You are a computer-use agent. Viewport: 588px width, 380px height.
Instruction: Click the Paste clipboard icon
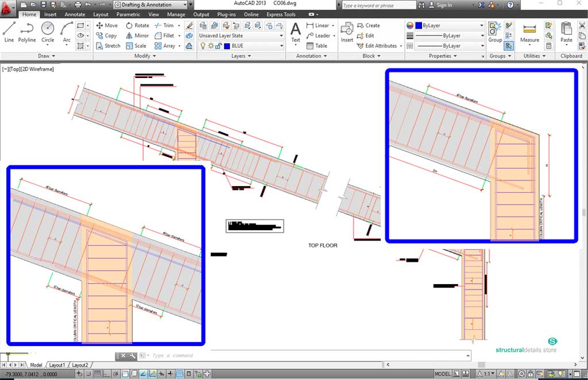[x=566, y=32]
